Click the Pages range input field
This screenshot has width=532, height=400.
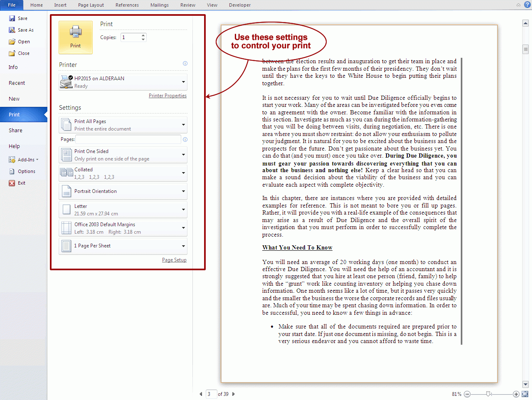coord(128,139)
